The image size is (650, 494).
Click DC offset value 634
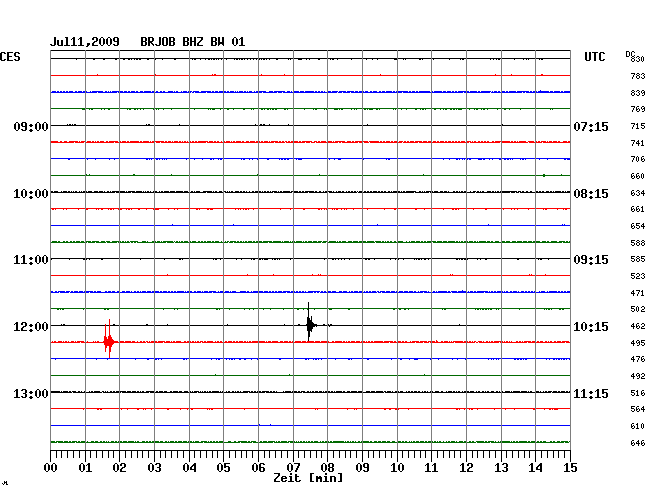point(638,193)
